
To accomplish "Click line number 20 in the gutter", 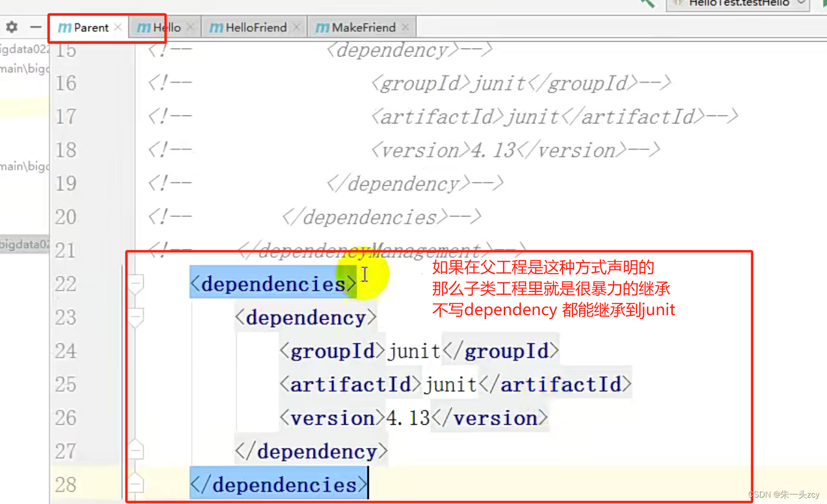I will point(66,217).
